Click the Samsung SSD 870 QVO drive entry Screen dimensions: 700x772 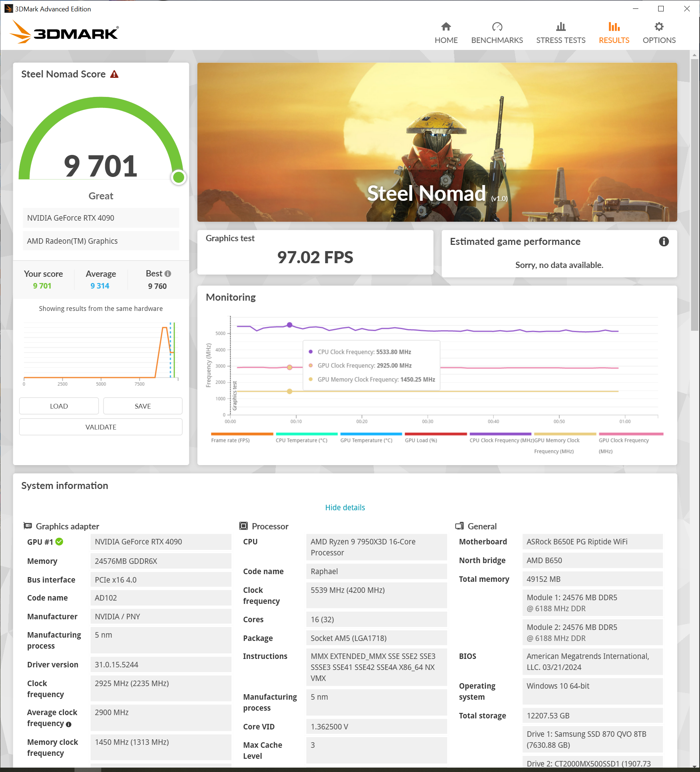pyautogui.click(x=592, y=739)
